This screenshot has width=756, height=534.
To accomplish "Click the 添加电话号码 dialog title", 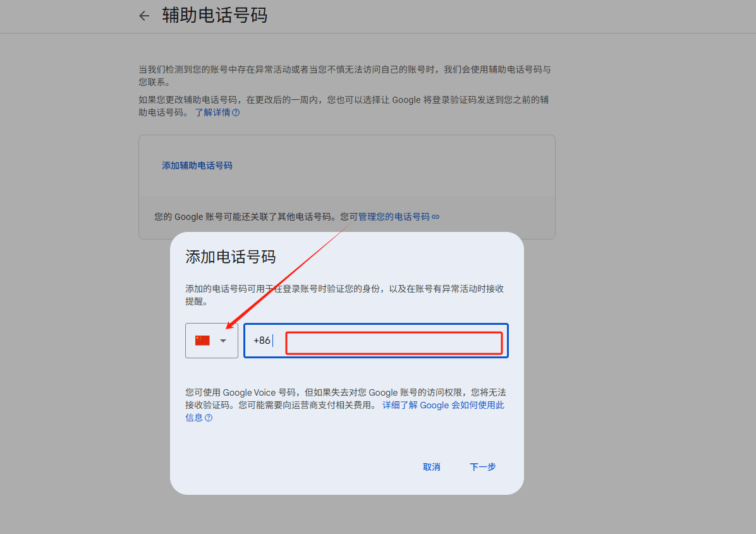I will coord(231,257).
